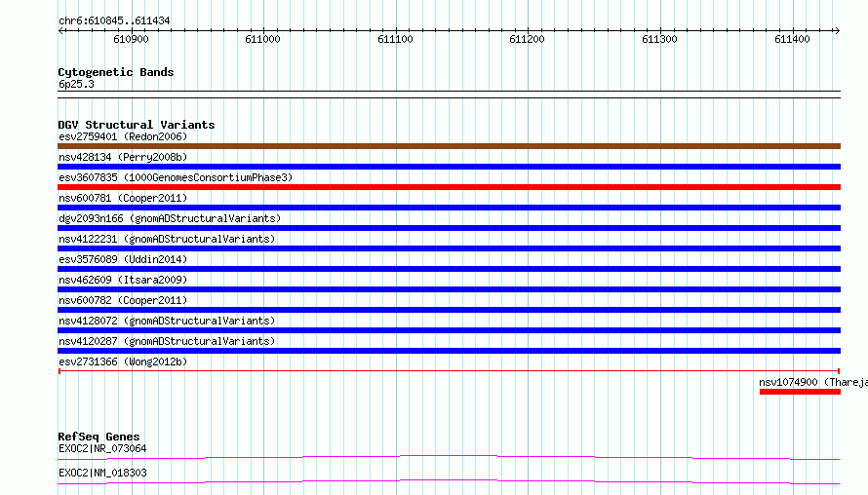Select the 6p25.3 band label
Viewport: 868px width, 495px height.
point(76,84)
